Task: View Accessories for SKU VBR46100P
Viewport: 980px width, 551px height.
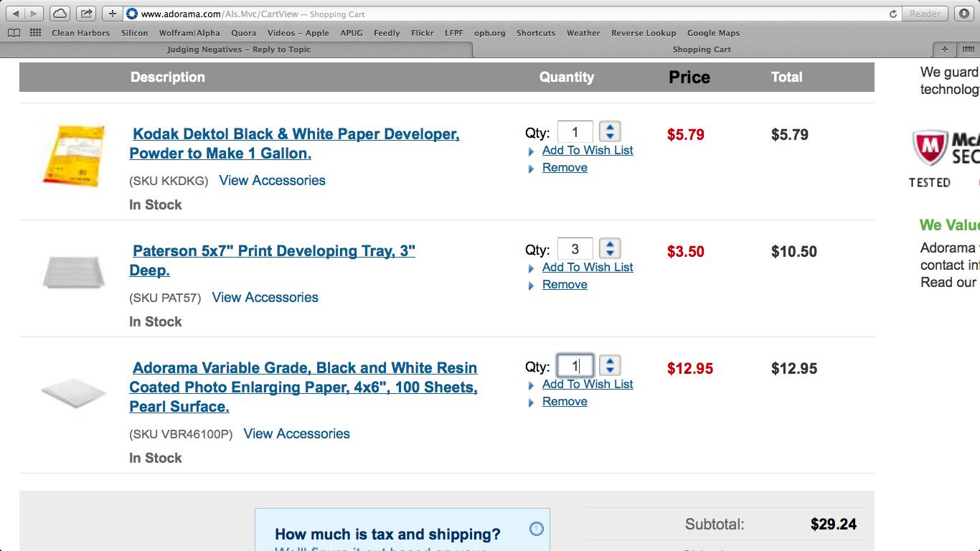Action: coord(296,434)
